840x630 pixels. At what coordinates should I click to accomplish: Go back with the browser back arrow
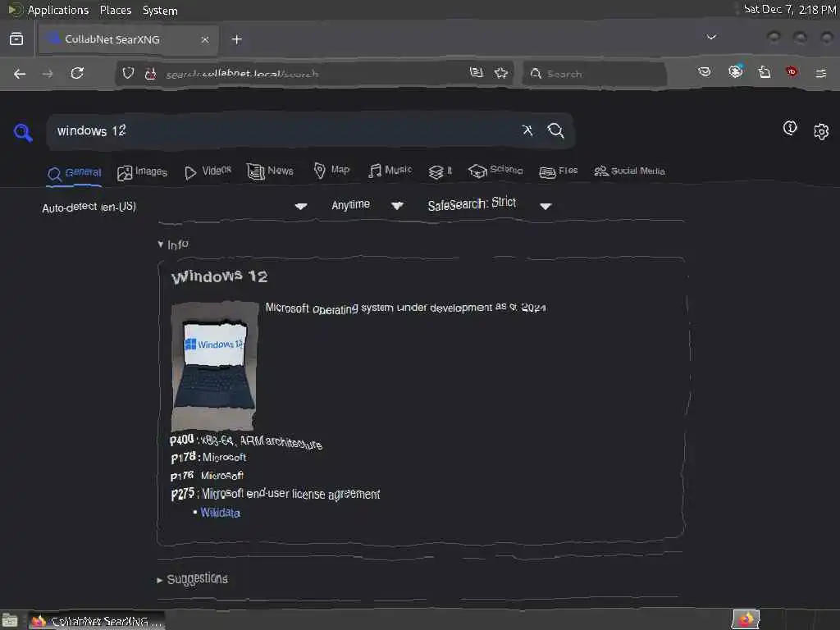coord(20,74)
